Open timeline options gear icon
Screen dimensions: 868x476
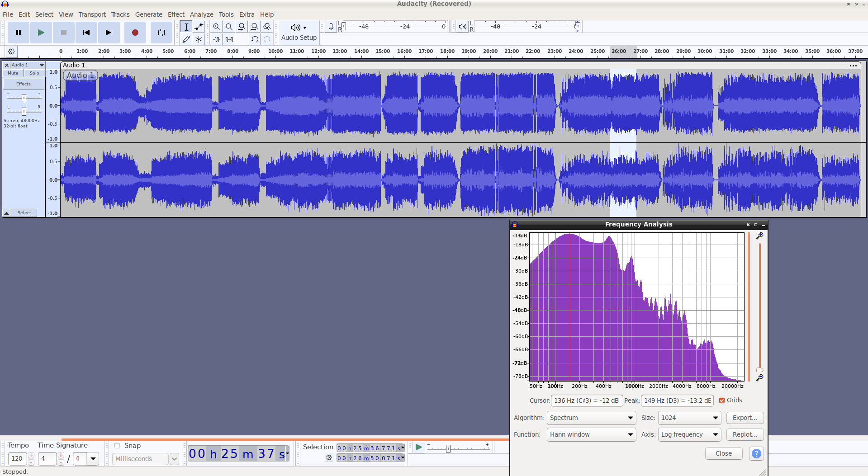(x=11, y=52)
